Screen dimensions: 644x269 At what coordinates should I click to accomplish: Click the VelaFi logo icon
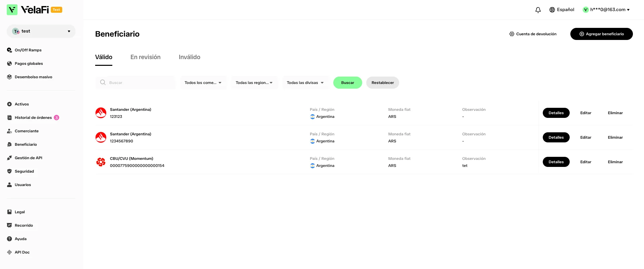click(12, 10)
